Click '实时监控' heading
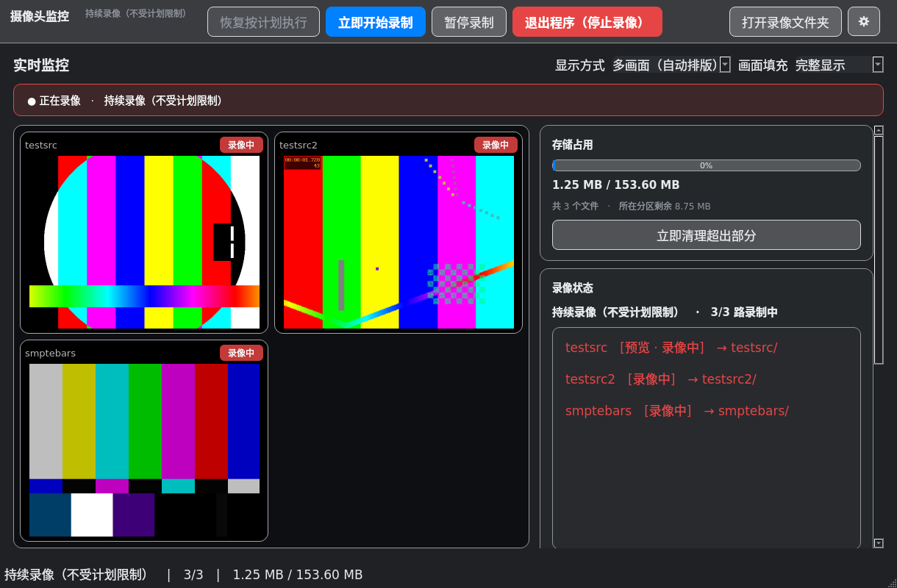Screen dimensions: 897x588 coord(41,65)
